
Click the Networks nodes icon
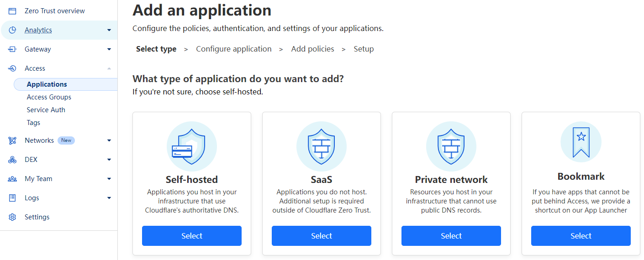coord(12,140)
